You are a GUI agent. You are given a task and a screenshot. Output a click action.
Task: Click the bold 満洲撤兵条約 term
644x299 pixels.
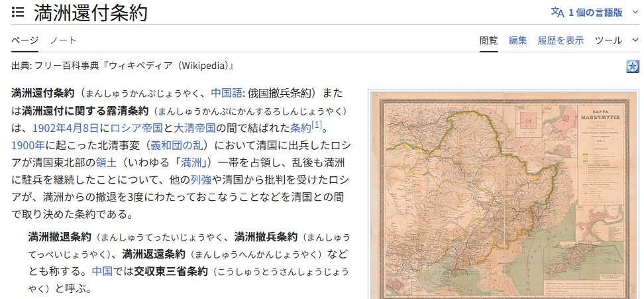266,237
